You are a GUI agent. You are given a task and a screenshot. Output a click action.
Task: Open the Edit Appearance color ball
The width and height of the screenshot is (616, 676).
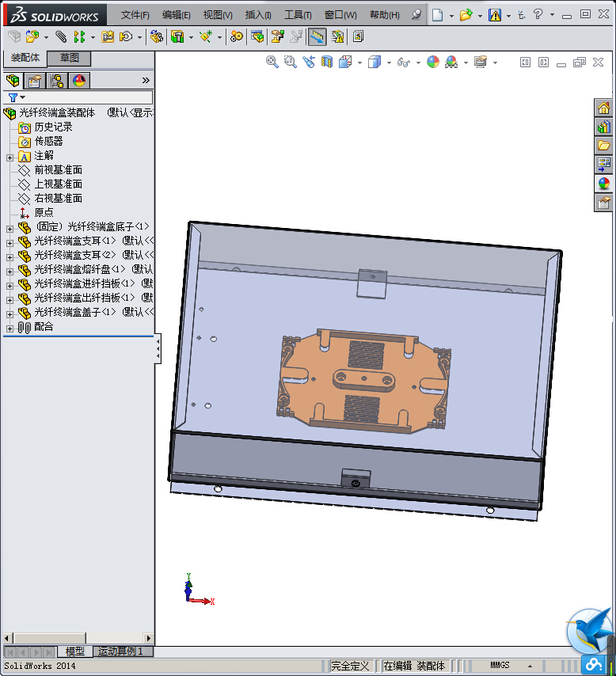coord(432,62)
